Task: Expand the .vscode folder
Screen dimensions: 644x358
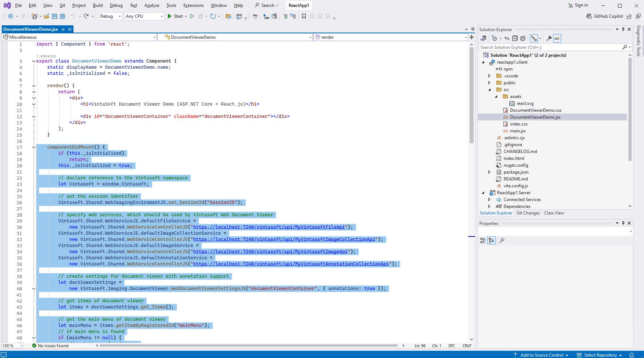Action: 489,76
